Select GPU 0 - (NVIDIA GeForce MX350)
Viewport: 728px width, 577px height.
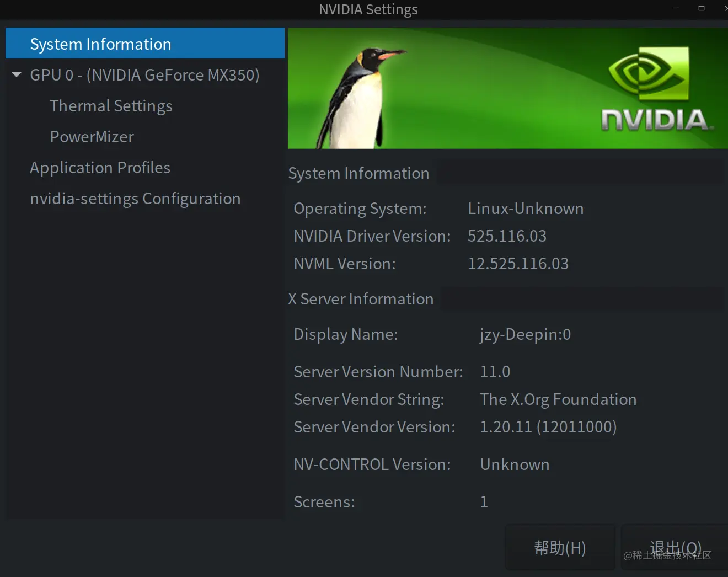tap(144, 74)
